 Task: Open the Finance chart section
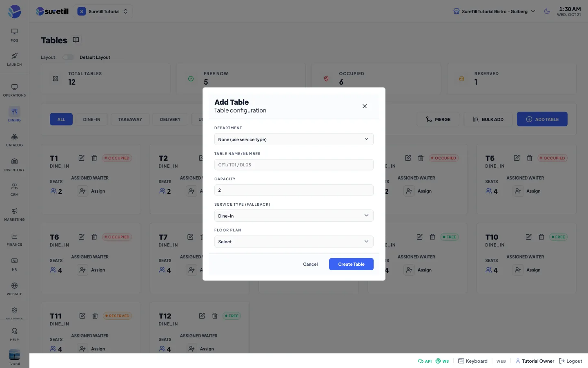(14, 240)
